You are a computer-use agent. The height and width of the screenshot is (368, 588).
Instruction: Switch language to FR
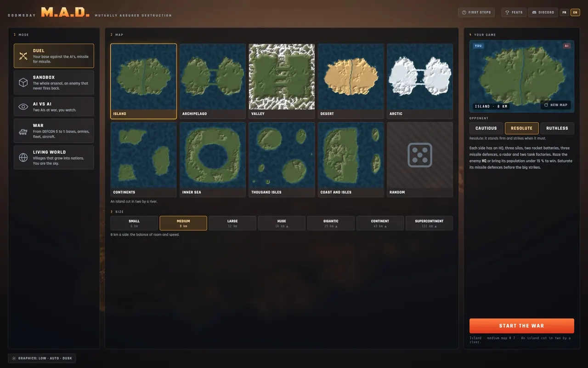[564, 12]
